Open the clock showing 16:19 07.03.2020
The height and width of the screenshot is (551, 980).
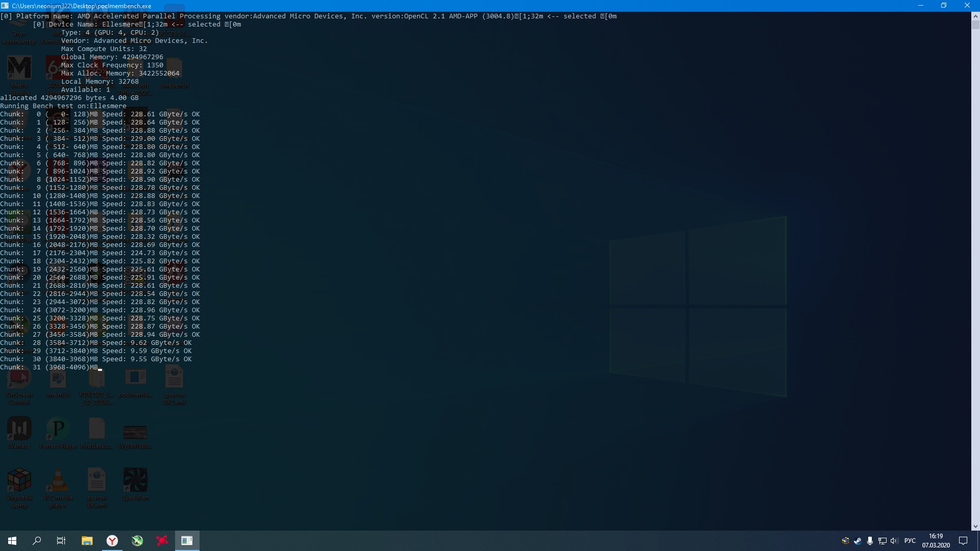[x=936, y=541]
